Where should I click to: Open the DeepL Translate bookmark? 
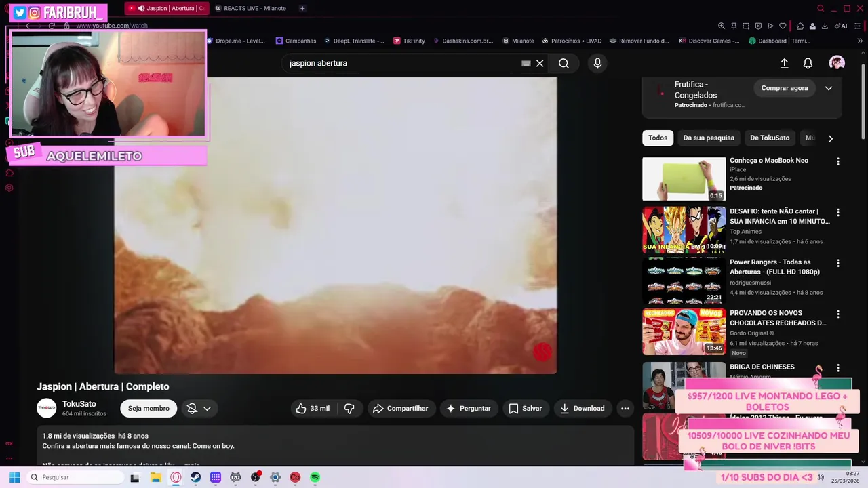click(354, 41)
